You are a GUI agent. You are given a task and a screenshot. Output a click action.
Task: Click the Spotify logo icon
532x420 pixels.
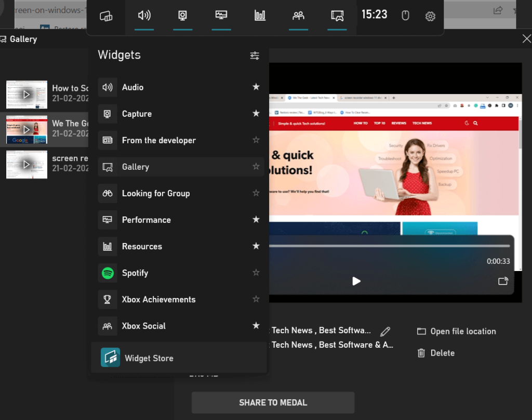(x=108, y=273)
